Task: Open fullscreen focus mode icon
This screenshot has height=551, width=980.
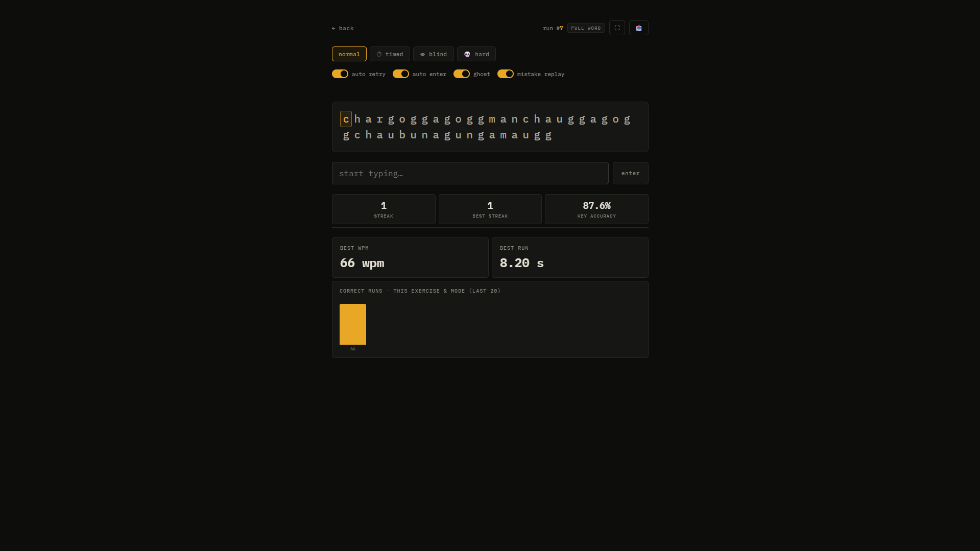Action: coord(617,28)
